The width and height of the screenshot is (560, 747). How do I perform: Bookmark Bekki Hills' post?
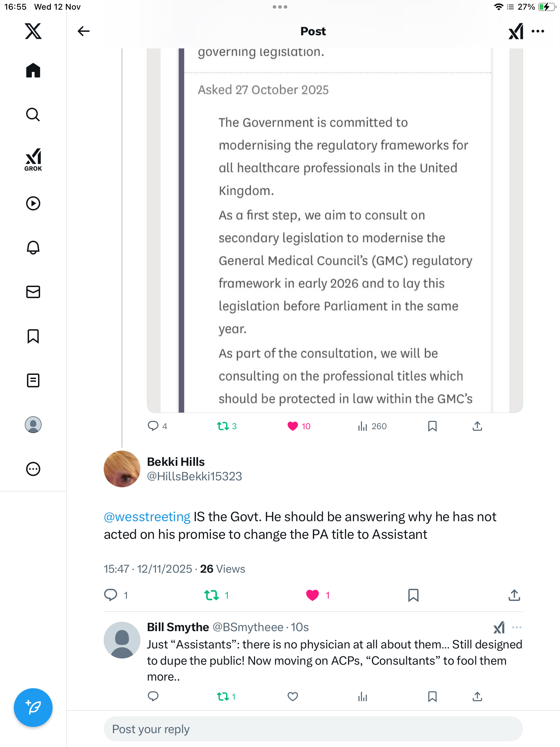tap(413, 595)
